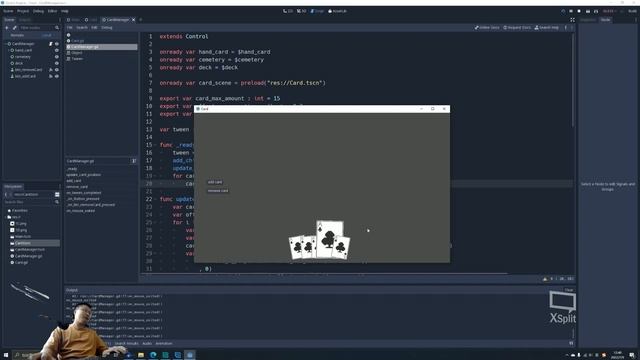This screenshot has height=360, width=640.
Task: Click add card button in game window
Action: pyautogui.click(x=215, y=182)
